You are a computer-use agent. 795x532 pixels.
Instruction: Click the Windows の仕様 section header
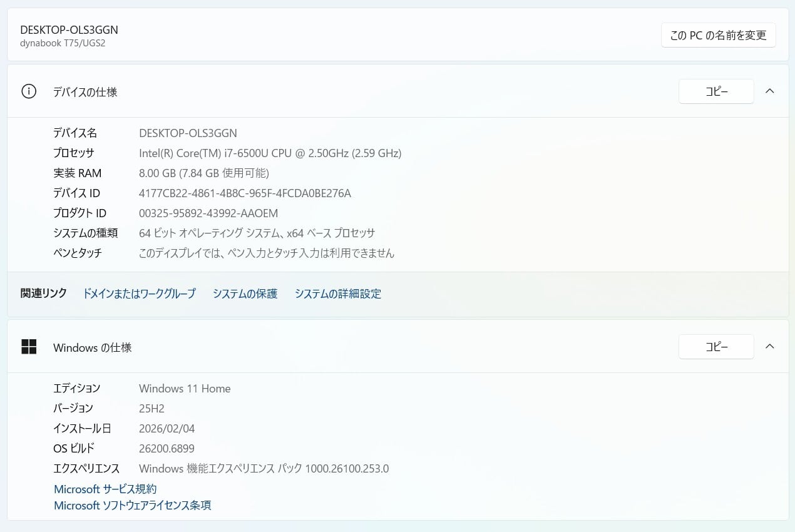click(398, 347)
